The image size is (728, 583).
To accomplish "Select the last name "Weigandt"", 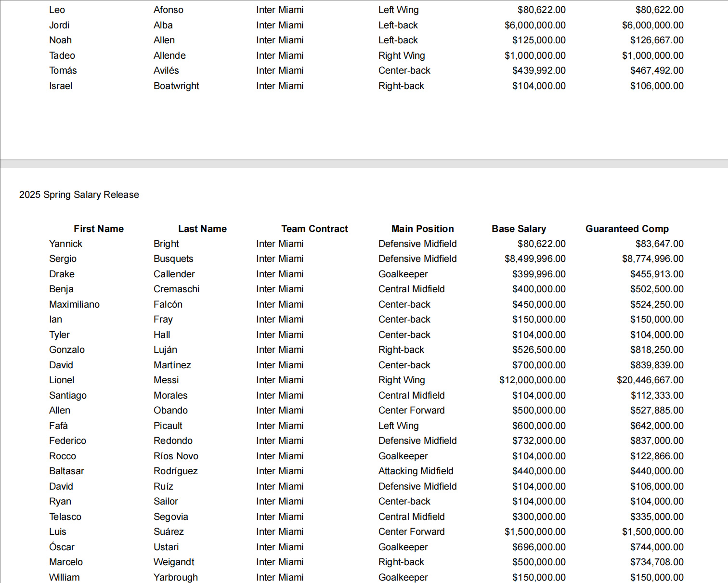I will (x=174, y=562).
